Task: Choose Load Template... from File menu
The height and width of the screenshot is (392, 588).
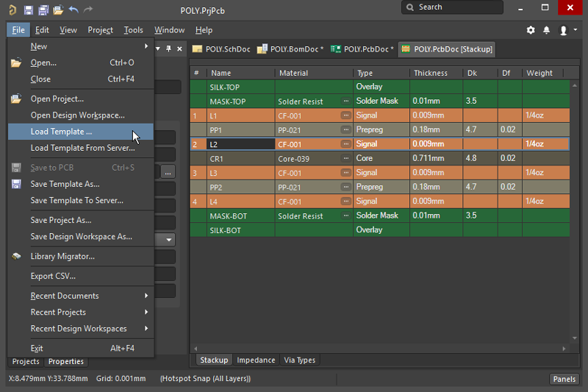Action: tap(61, 132)
